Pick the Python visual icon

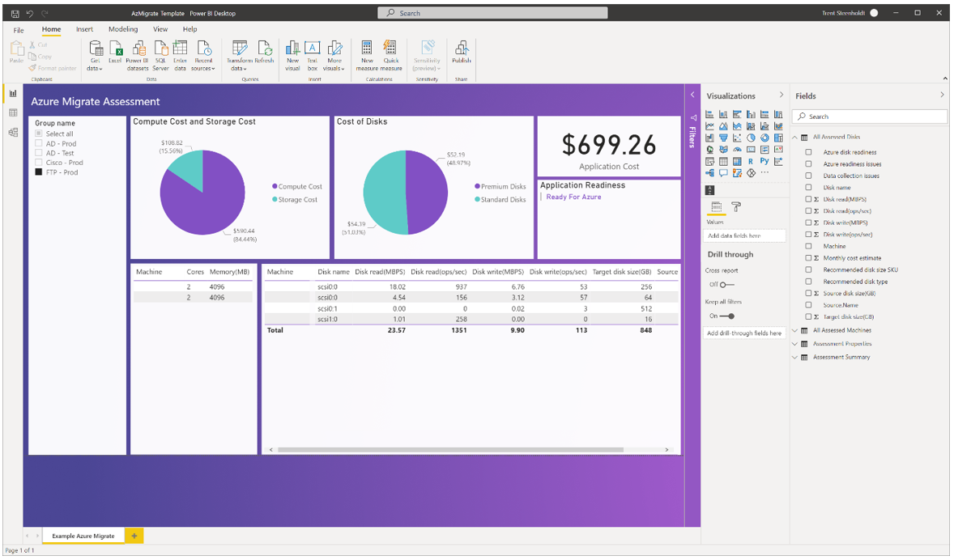(x=764, y=160)
